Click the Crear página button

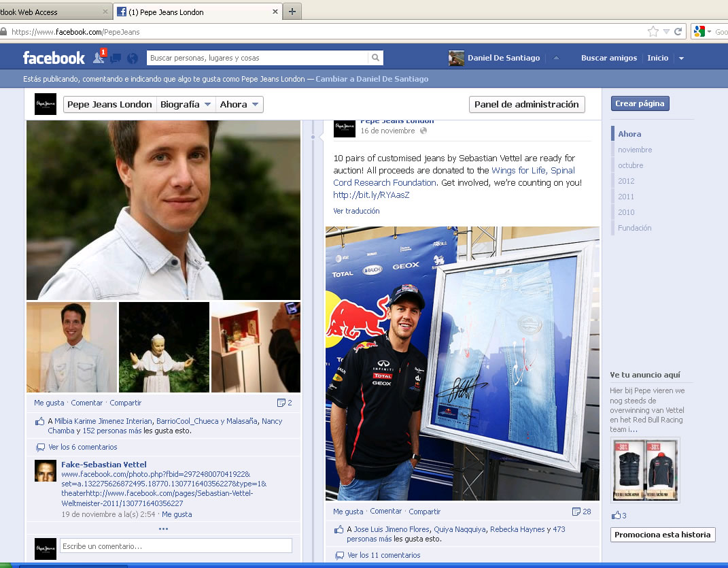[x=640, y=103]
